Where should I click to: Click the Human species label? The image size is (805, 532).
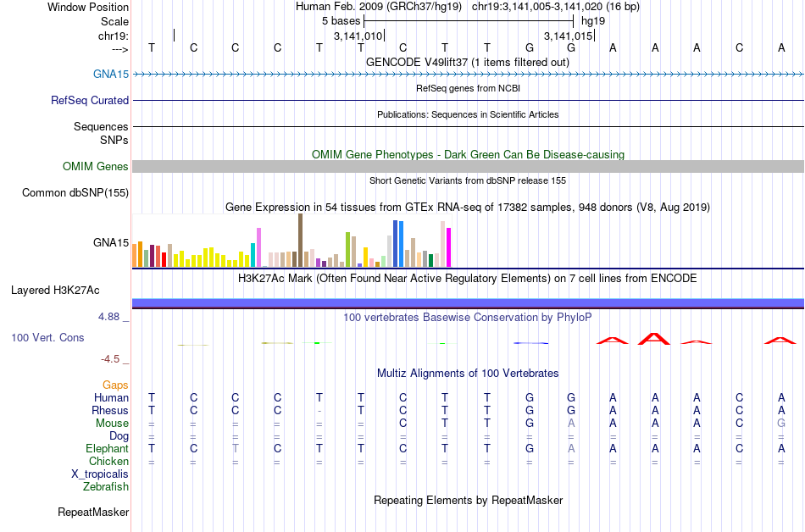(x=111, y=398)
